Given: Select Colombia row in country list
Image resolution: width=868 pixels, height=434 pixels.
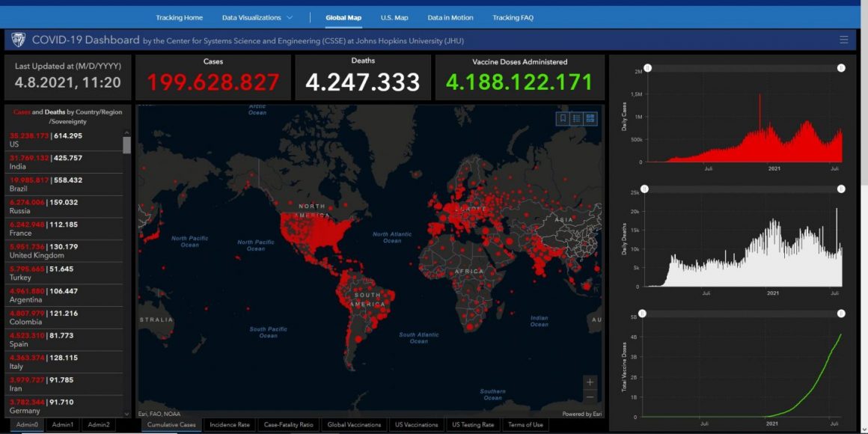Looking at the screenshot, I should pos(64,317).
